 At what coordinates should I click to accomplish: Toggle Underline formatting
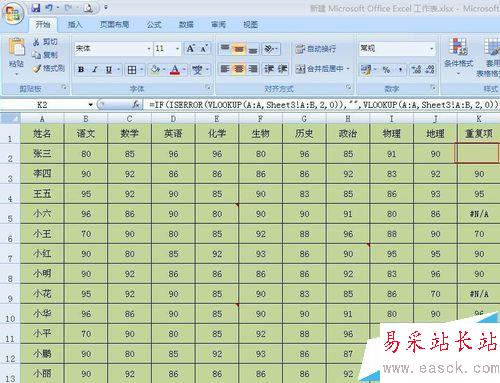(x=109, y=69)
